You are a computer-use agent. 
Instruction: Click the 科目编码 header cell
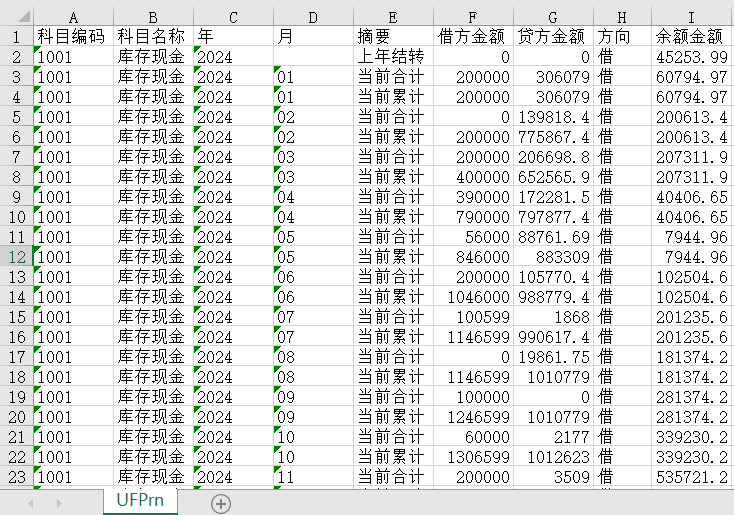pyautogui.click(x=73, y=36)
